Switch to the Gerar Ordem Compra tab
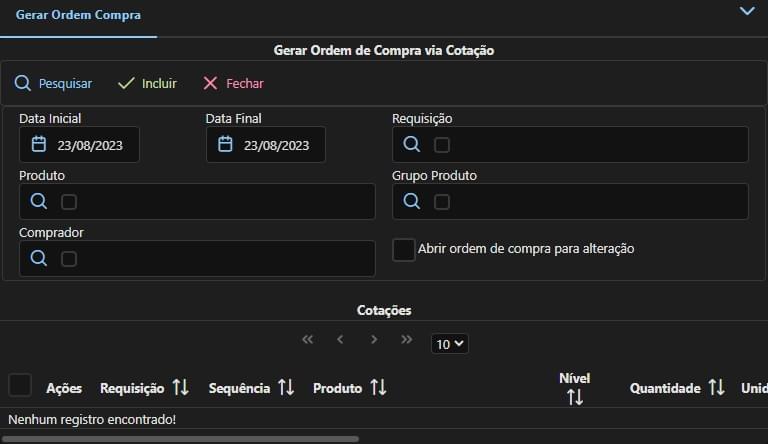The image size is (768, 444). 78,16
